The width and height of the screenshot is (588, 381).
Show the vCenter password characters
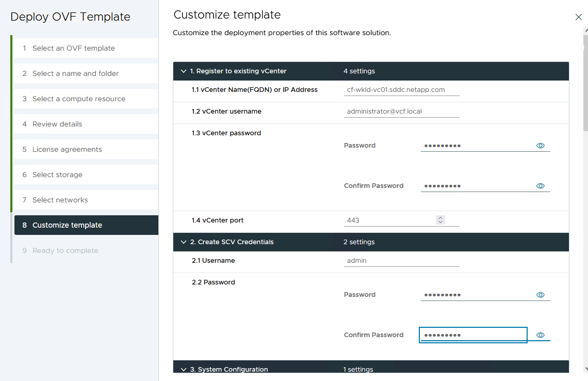(x=541, y=146)
